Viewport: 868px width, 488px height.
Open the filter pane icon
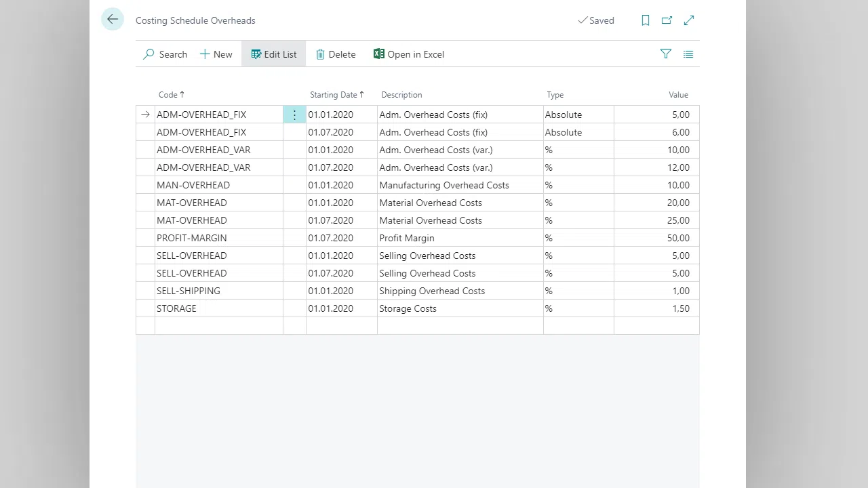tap(666, 54)
